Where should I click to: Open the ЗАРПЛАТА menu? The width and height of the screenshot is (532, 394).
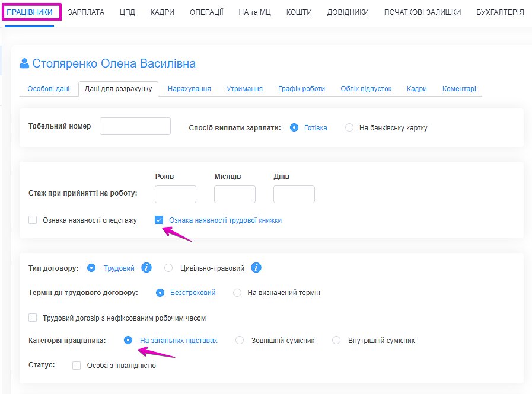pyautogui.click(x=86, y=12)
